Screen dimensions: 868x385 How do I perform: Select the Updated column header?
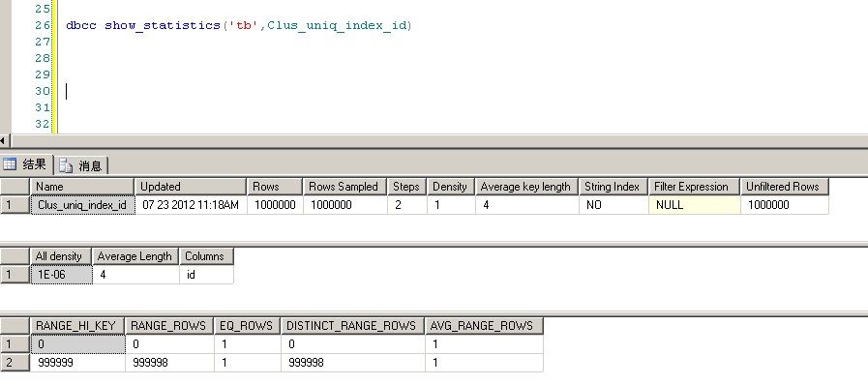191,187
